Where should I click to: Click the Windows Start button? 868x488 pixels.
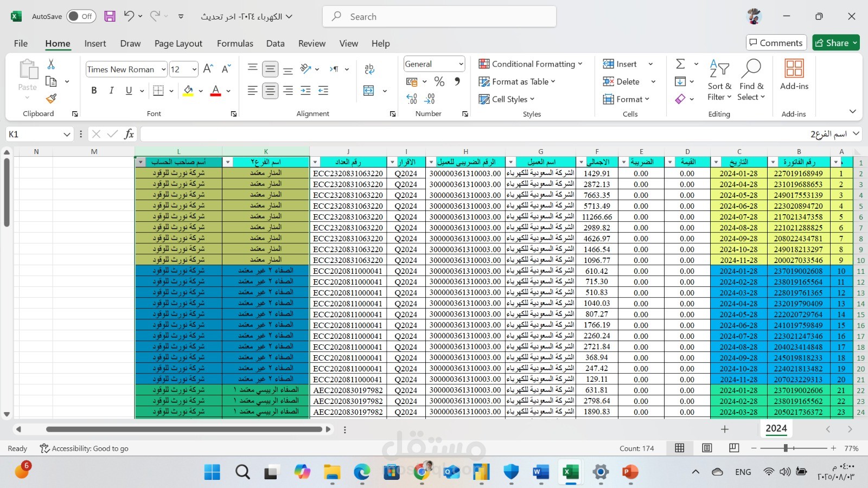point(212,472)
